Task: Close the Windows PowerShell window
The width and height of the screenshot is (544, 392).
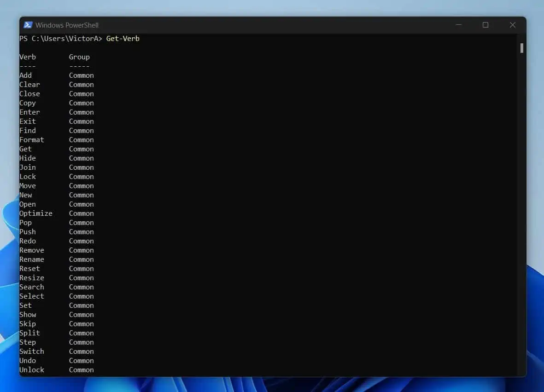Action: [512, 25]
